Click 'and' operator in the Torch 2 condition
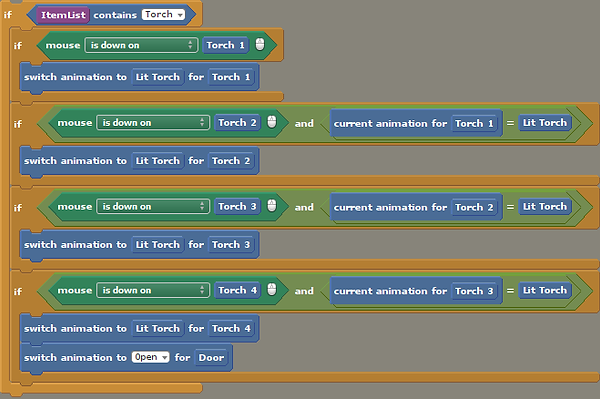The image size is (600, 399). pos(304,123)
